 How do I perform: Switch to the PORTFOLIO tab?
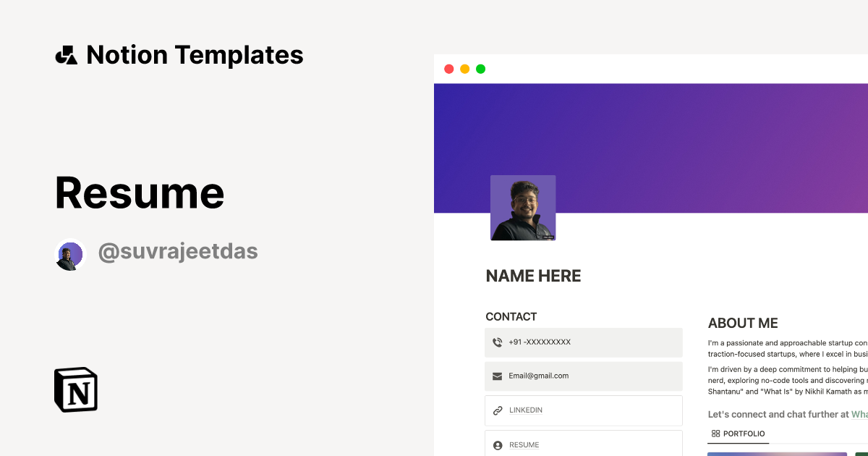tap(744, 434)
